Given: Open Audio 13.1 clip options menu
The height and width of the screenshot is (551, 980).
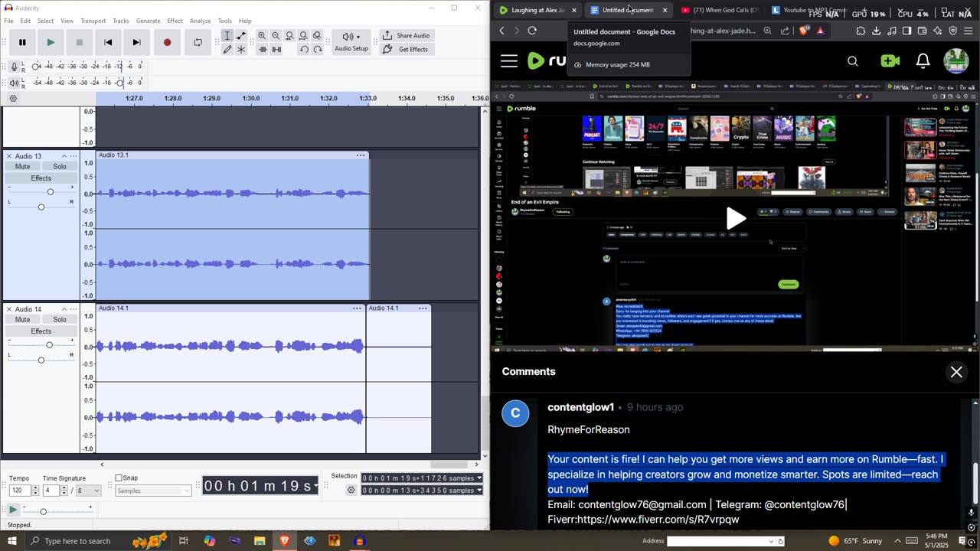Looking at the screenshot, I should pos(360,155).
